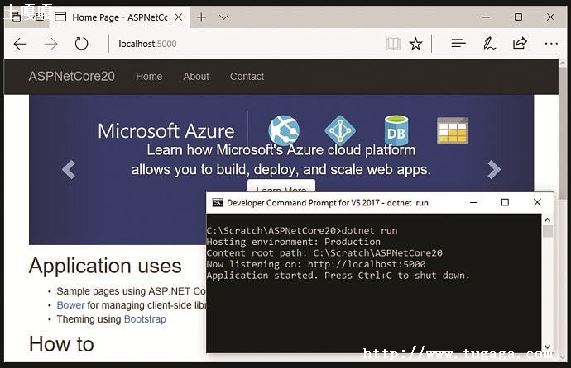Open reading view book icon

tap(393, 44)
